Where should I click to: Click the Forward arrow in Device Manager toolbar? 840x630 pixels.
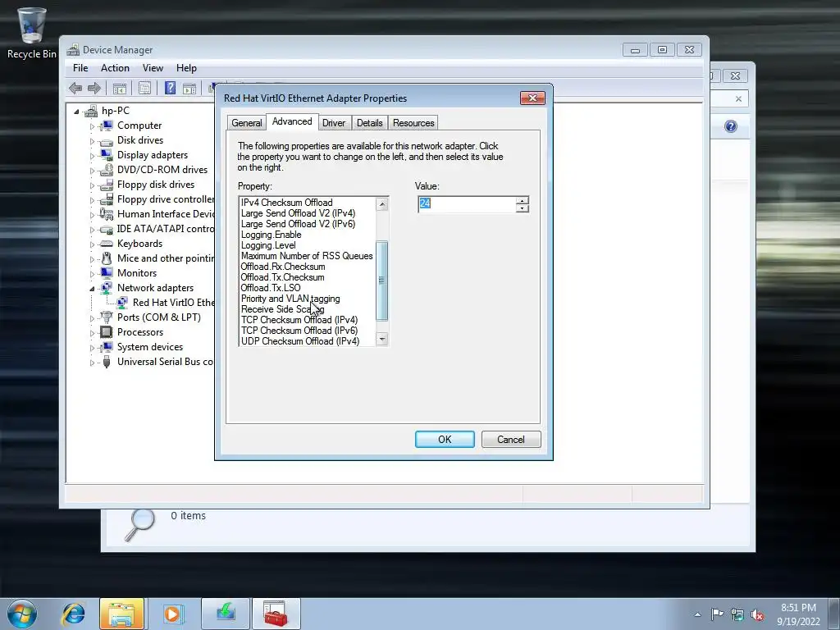[94, 89]
